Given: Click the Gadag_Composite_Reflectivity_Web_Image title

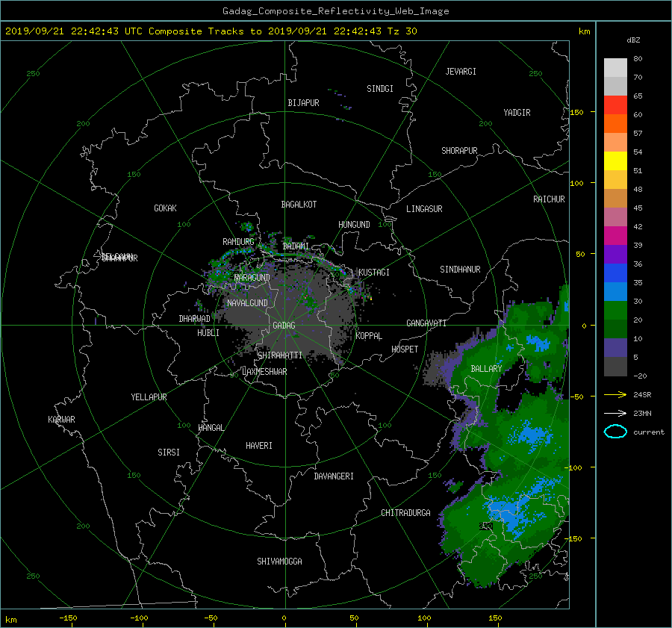Looking at the screenshot, I should pos(335,11).
